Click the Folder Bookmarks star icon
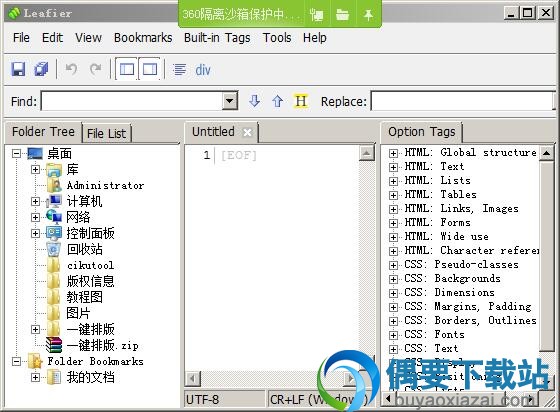This screenshot has width=560, height=412. 35,361
